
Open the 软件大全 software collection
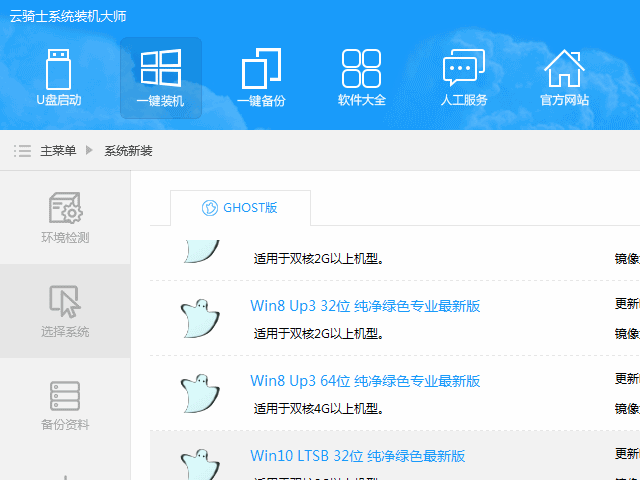(x=362, y=78)
